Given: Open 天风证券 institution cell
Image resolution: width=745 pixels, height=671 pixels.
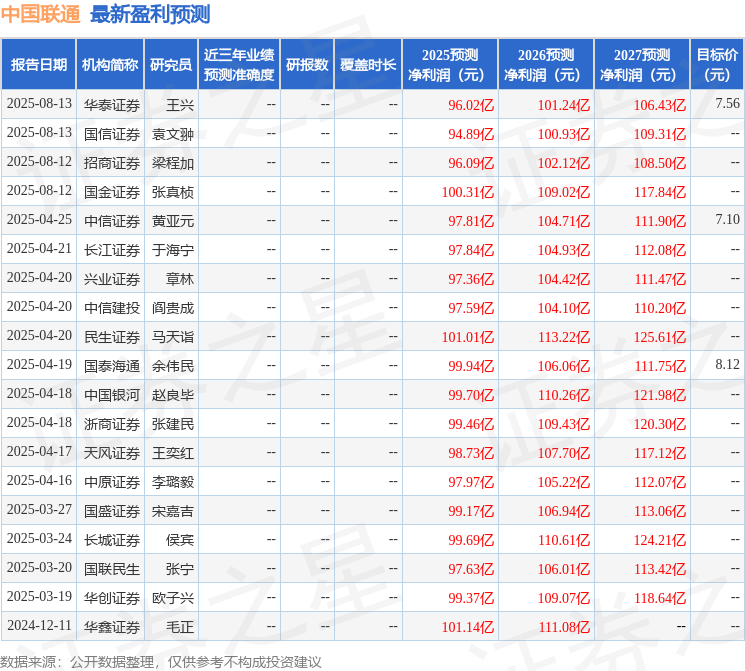Looking at the screenshot, I should [x=112, y=453].
